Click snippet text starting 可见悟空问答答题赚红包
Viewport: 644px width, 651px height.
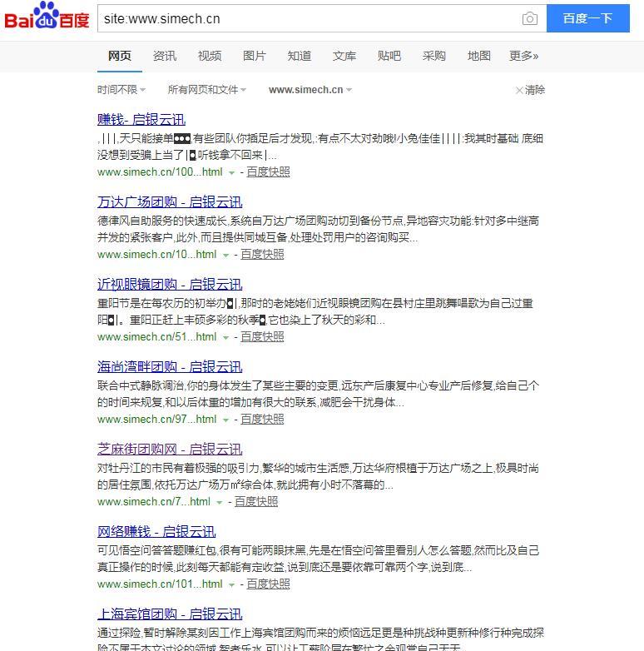[318, 559]
